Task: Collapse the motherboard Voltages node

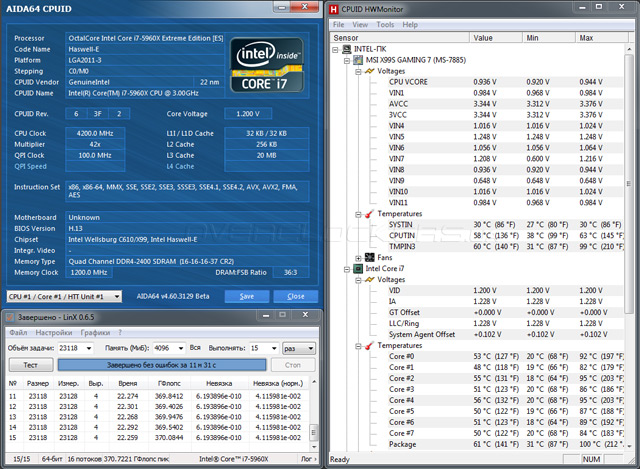Action: (358, 72)
